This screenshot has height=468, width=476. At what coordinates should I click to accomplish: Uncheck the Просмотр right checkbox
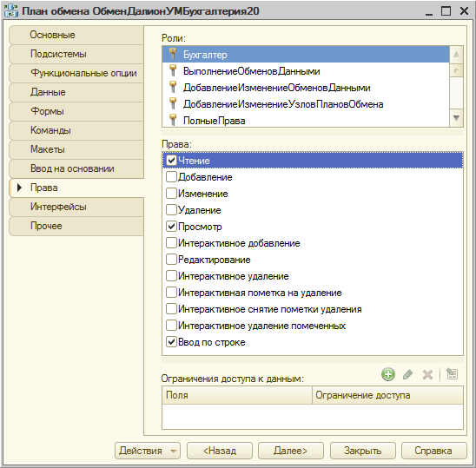[x=171, y=226]
